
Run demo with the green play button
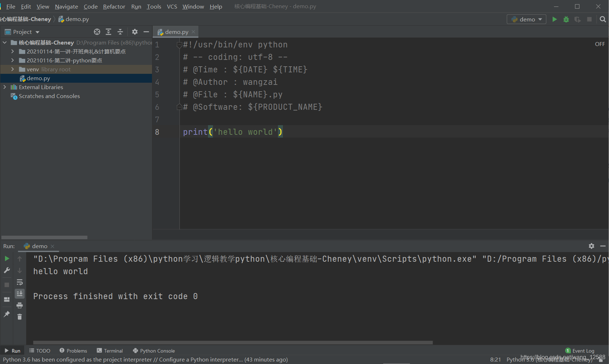coord(554,19)
